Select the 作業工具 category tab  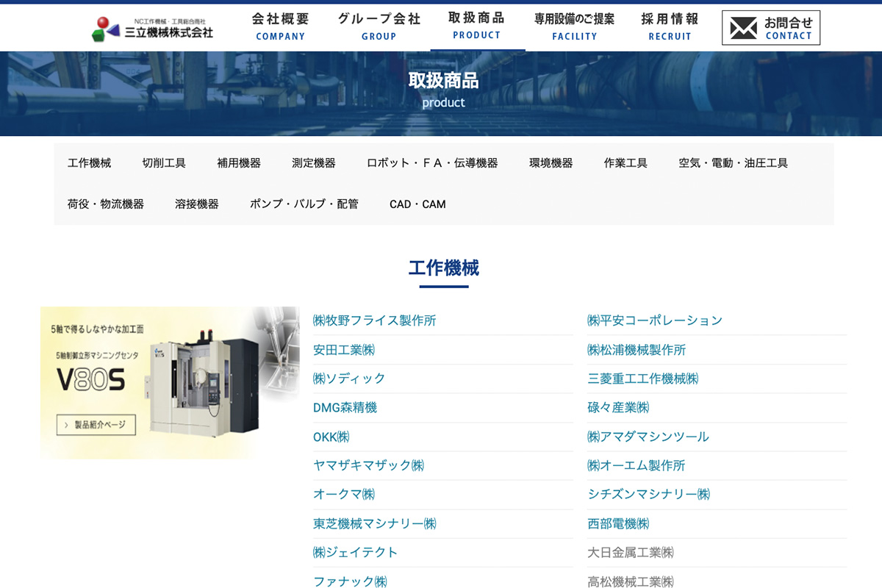pyautogui.click(x=625, y=163)
